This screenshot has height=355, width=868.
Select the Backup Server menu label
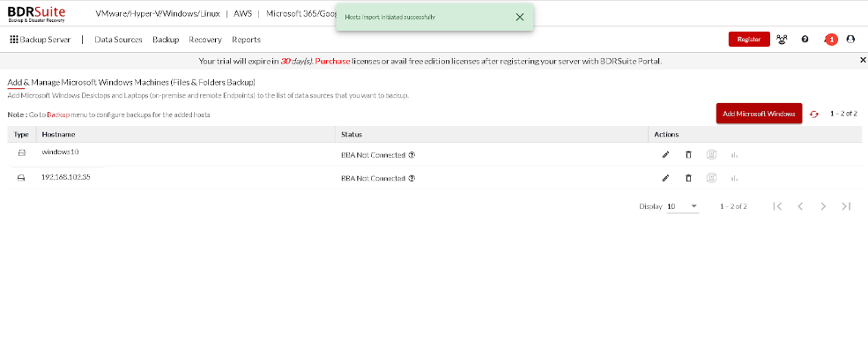click(x=46, y=40)
